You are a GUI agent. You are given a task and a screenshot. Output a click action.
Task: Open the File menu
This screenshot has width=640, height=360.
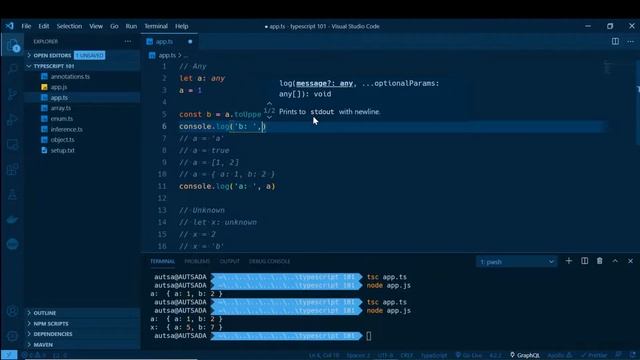26,26
